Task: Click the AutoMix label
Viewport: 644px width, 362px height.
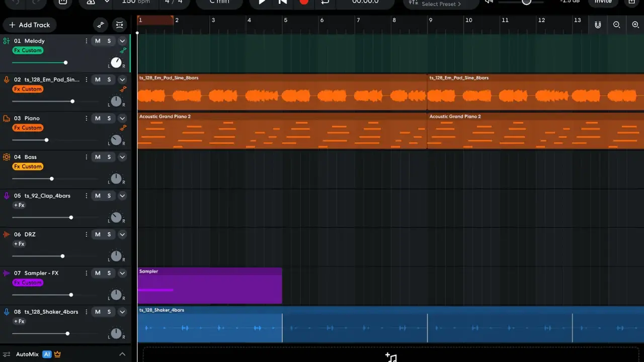Action: [27, 354]
